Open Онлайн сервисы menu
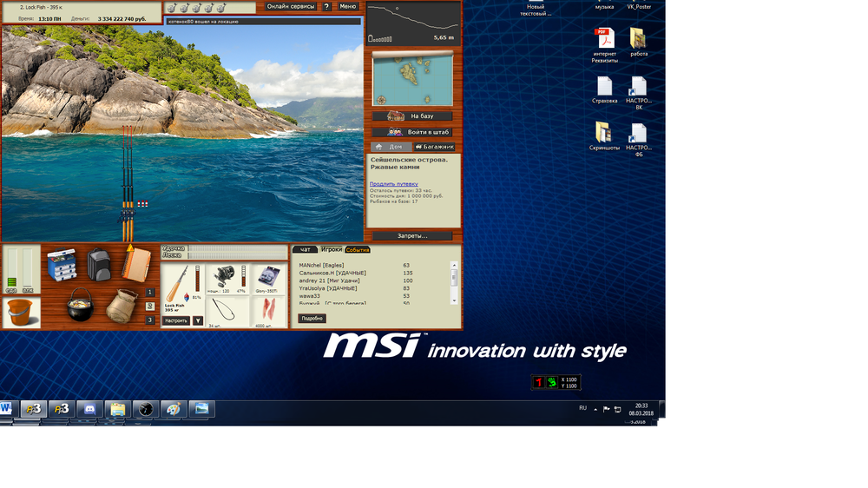The width and height of the screenshot is (868, 488). [x=291, y=6]
